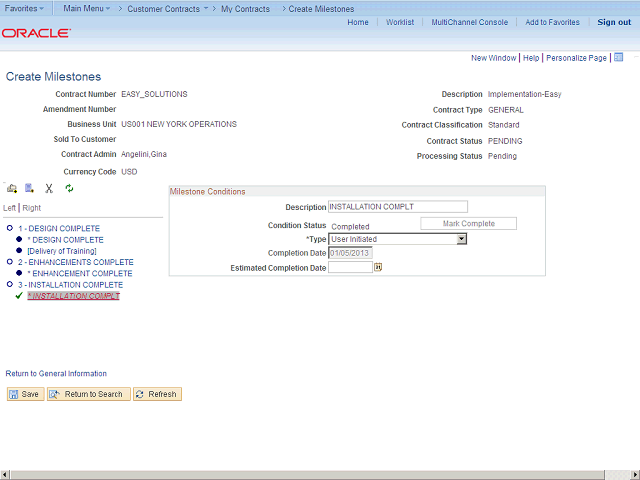640x480 pixels.
Task: Select [Delivery of Training] condition
Action: (x=62, y=251)
